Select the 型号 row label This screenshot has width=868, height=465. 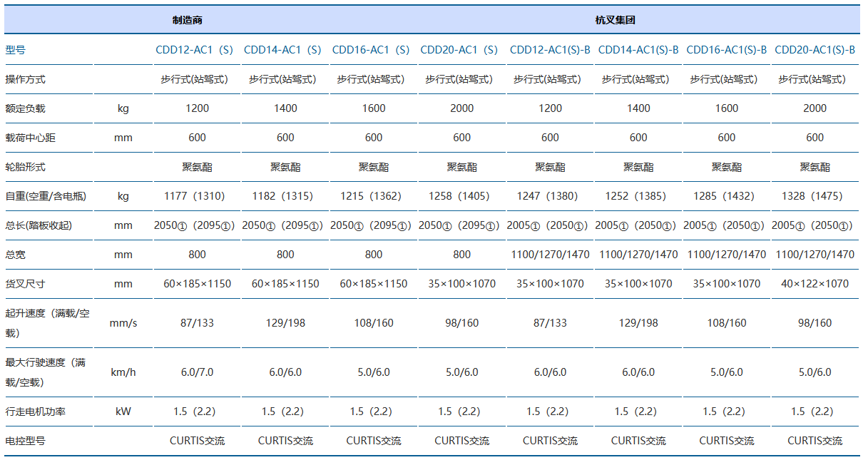click(15, 50)
